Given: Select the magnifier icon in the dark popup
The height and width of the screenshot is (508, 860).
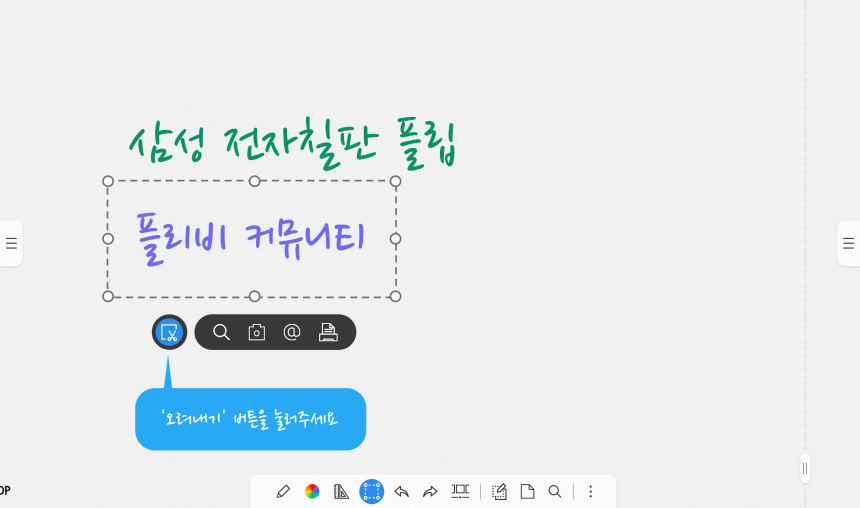Looking at the screenshot, I should pyautogui.click(x=221, y=332).
